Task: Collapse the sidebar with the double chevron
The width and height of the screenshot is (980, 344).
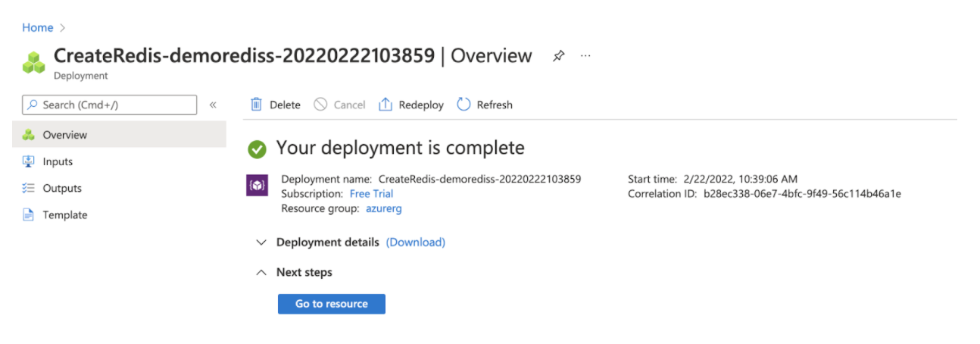Action: pyautogui.click(x=213, y=105)
